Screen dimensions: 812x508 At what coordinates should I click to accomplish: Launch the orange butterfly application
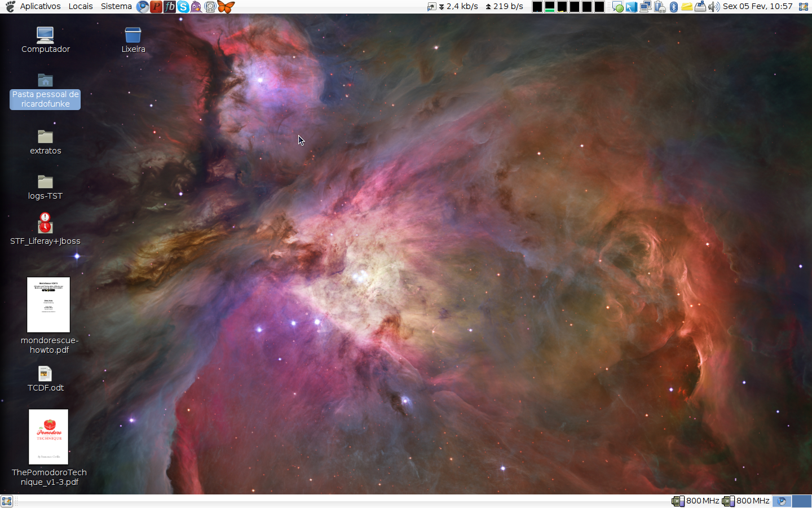[x=226, y=7]
